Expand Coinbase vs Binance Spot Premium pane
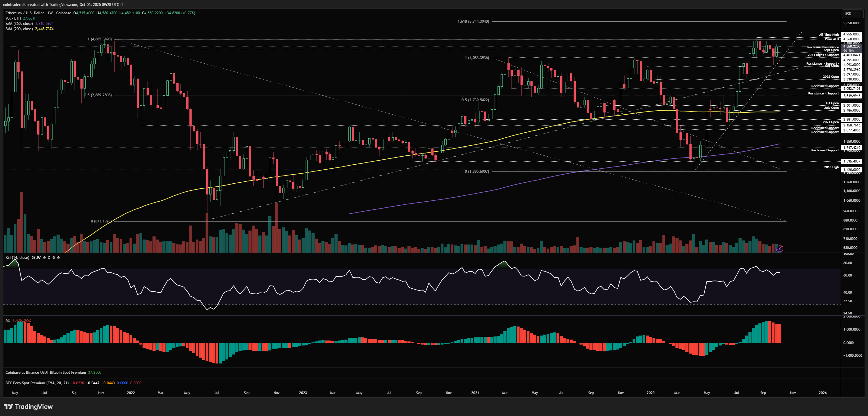 click(x=45, y=373)
